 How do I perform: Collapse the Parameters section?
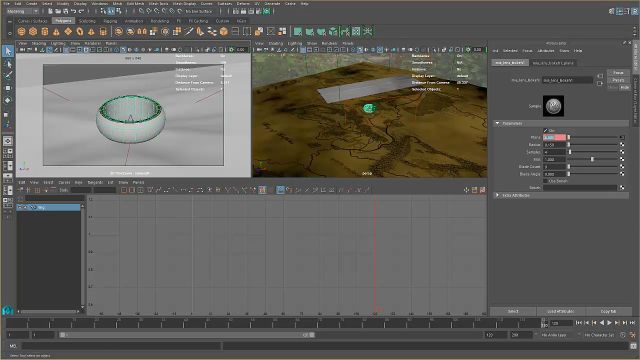click(x=497, y=123)
